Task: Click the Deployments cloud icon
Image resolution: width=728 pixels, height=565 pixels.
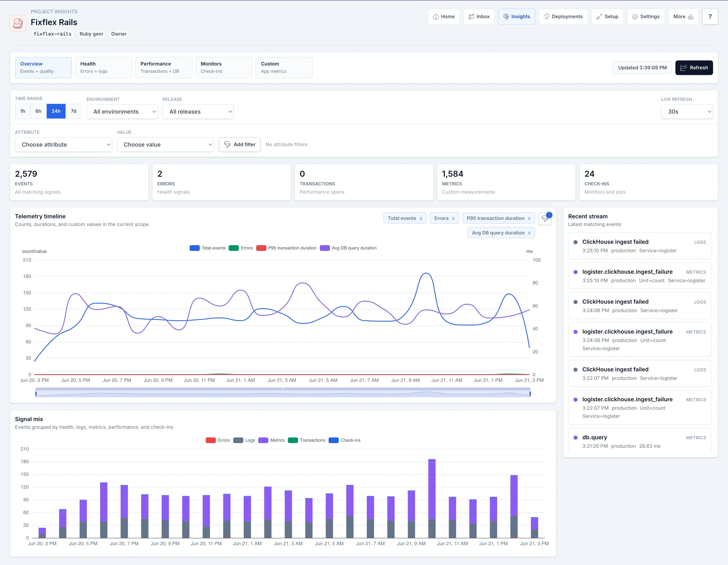Action: coord(546,17)
